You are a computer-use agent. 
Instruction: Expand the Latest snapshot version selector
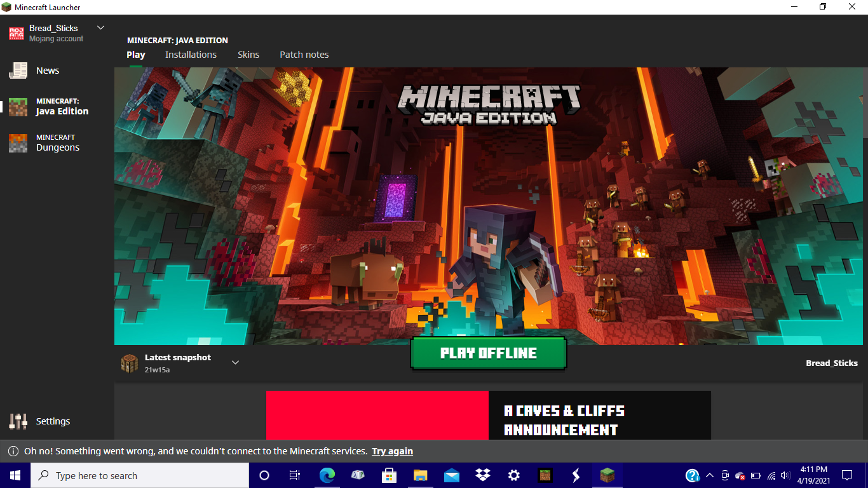(235, 363)
